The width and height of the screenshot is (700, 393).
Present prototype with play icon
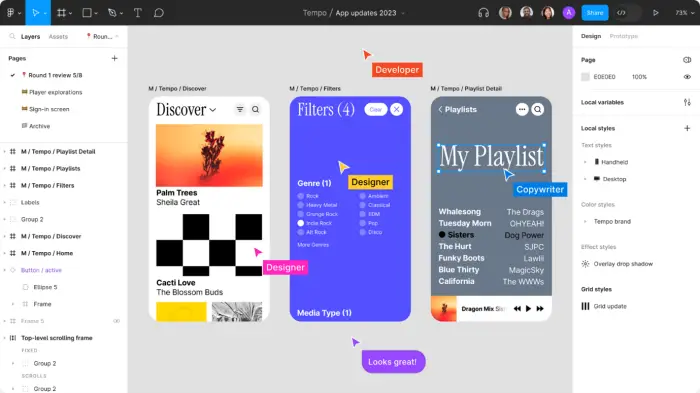point(656,13)
